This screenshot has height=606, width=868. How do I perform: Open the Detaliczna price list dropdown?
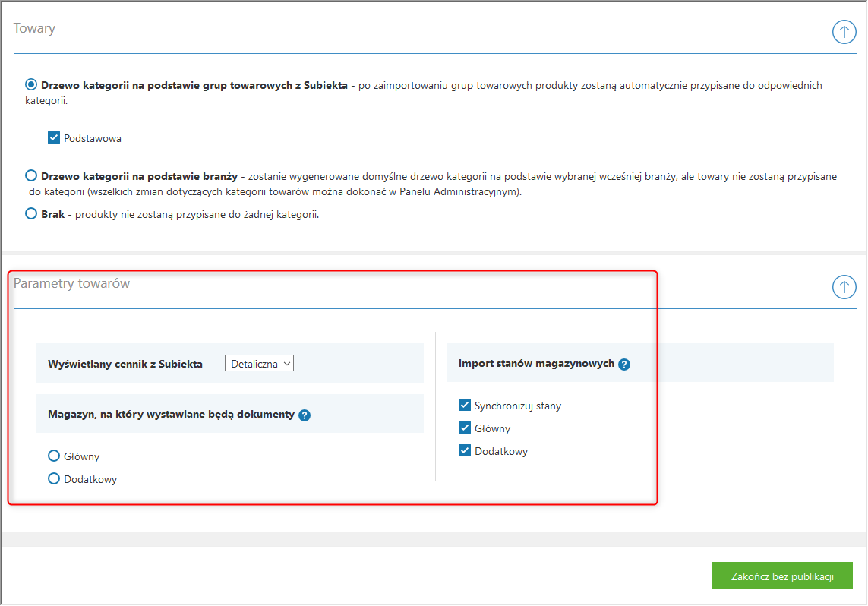(x=259, y=364)
